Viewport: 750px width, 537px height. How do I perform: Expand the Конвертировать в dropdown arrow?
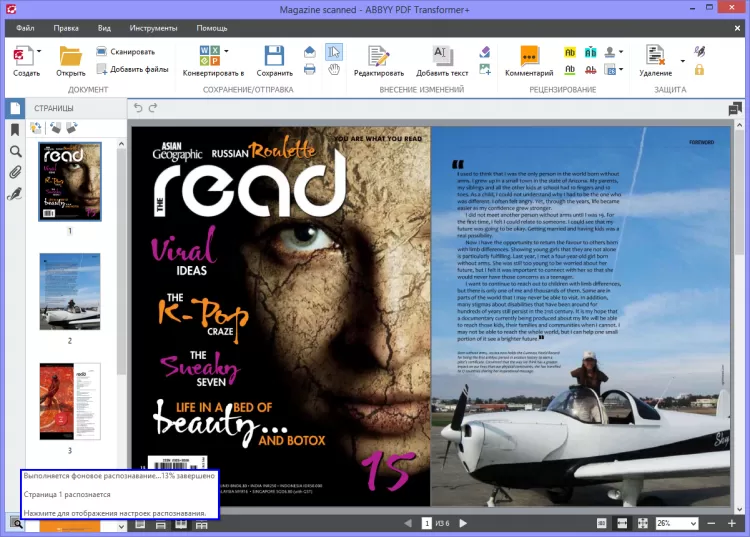click(226, 51)
